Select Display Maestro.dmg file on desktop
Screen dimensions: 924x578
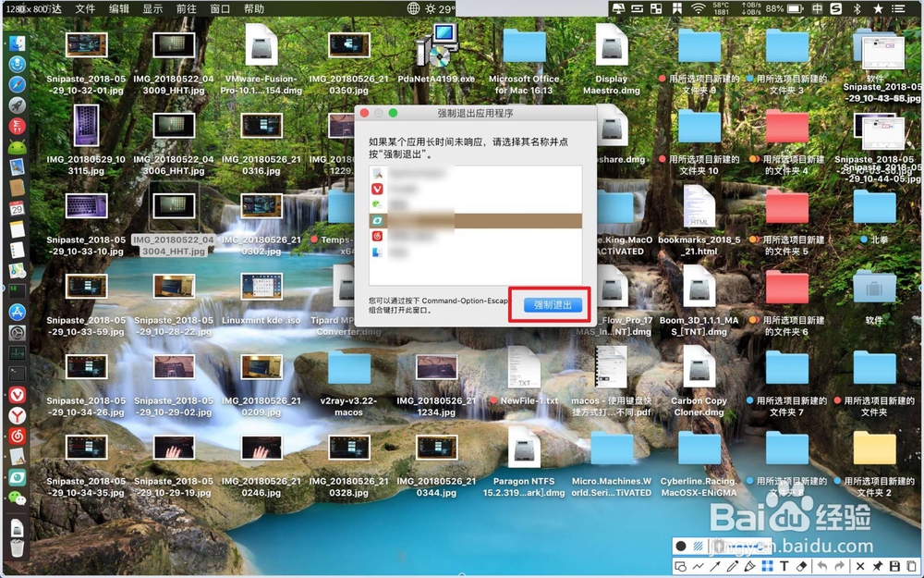point(611,59)
